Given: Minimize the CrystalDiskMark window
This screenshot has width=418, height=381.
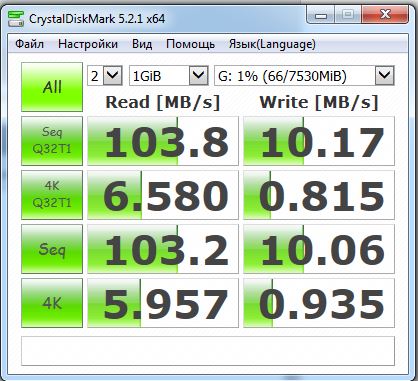Looking at the screenshot, I should click(321, 15).
